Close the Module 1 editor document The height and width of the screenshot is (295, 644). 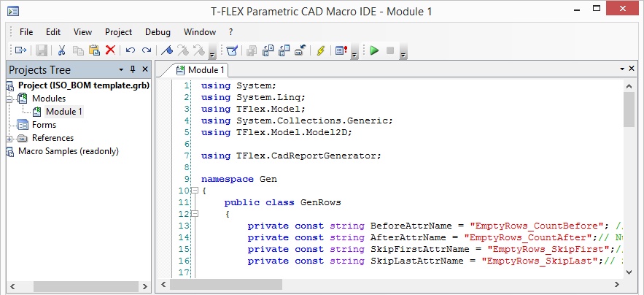(632, 69)
